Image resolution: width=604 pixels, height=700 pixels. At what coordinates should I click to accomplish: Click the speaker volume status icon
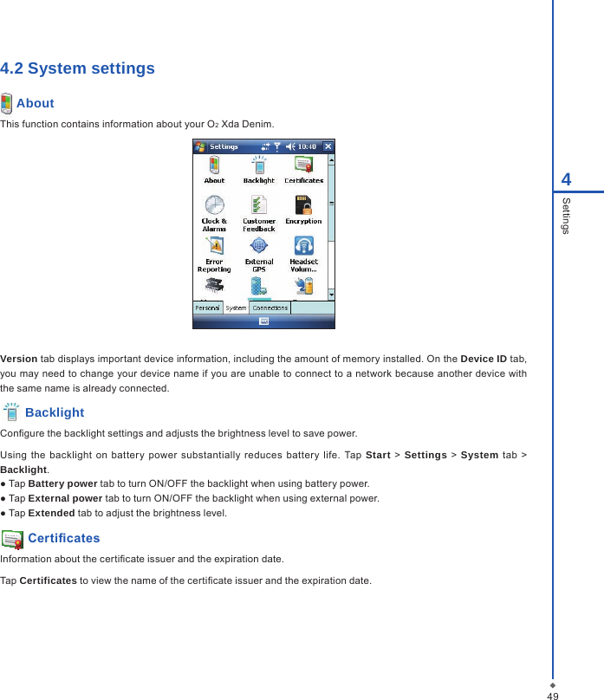tap(290, 146)
